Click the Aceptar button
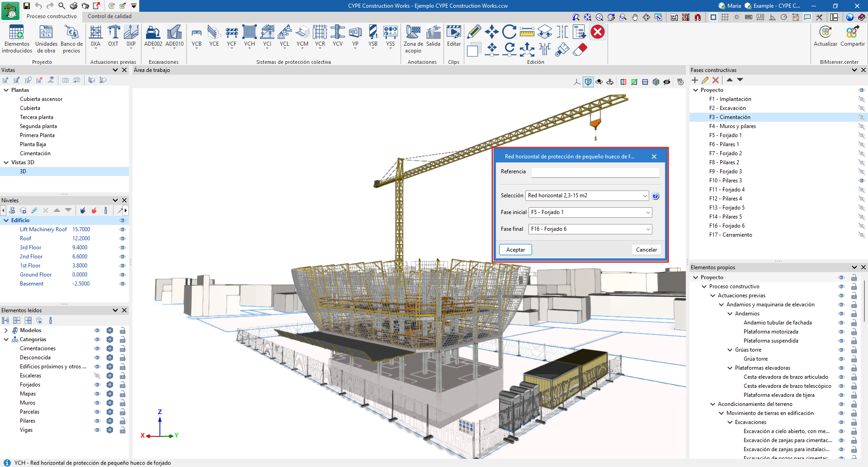 (x=515, y=250)
